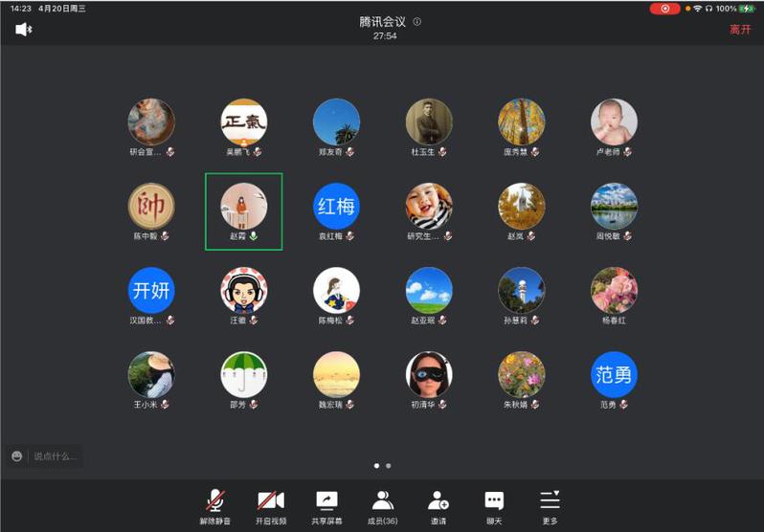Viewport: 764px width, 532px height.
Task: Switch to the second page dot indicator
Action: pyautogui.click(x=388, y=466)
